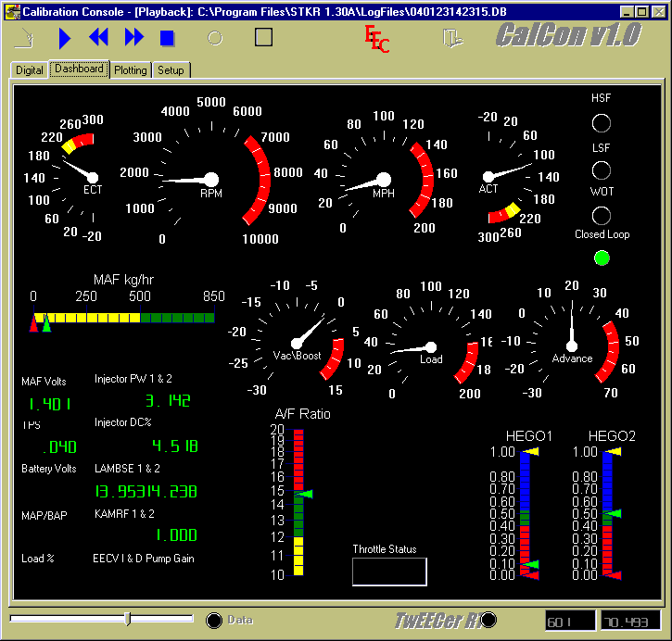
Task: Click the red EEC logo icon
Action: pyautogui.click(x=376, y=39)
